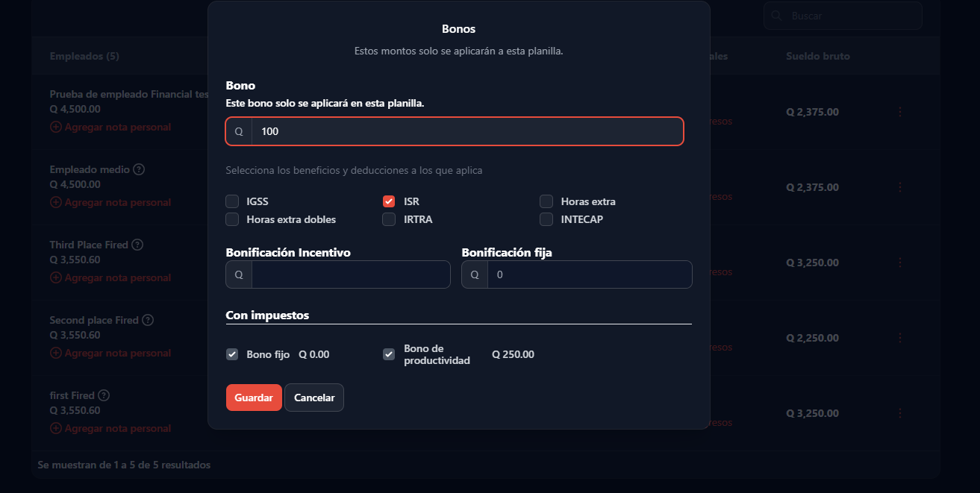
Task: Click the Bonos dialog title
Action: pos(459,29)
